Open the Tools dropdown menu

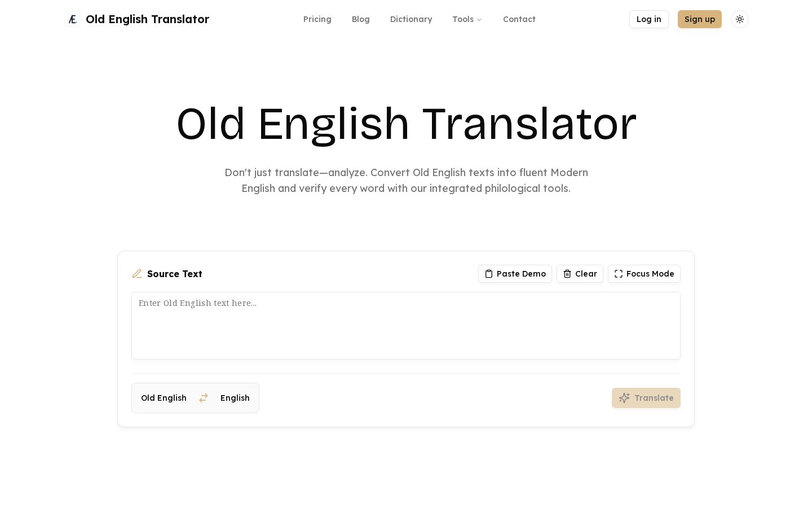(467, 19)
